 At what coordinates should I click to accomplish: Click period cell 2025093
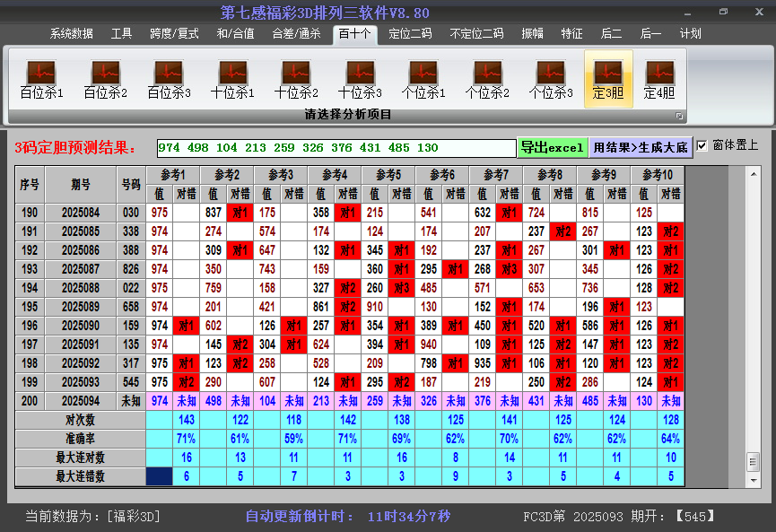pyautogui.click(x=81, y=382)
